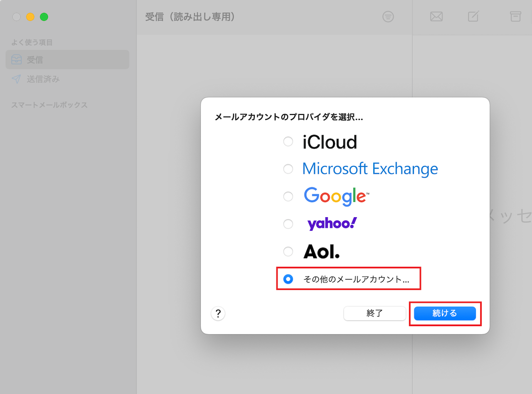This screenshot has width=532, height=394.
Task: Click the 受信(読み出し専用) title text
Action: tap(191, 17)
